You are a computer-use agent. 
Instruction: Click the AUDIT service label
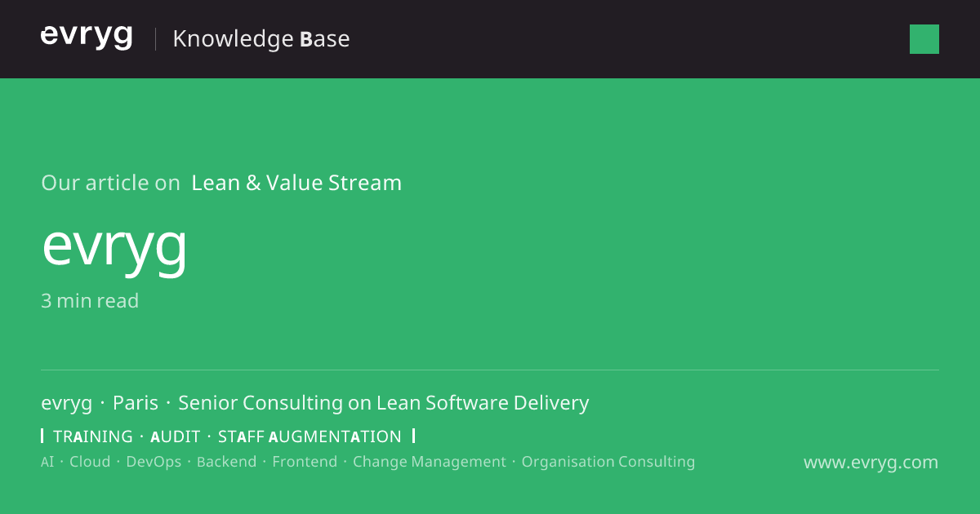(x=176, y=436)
